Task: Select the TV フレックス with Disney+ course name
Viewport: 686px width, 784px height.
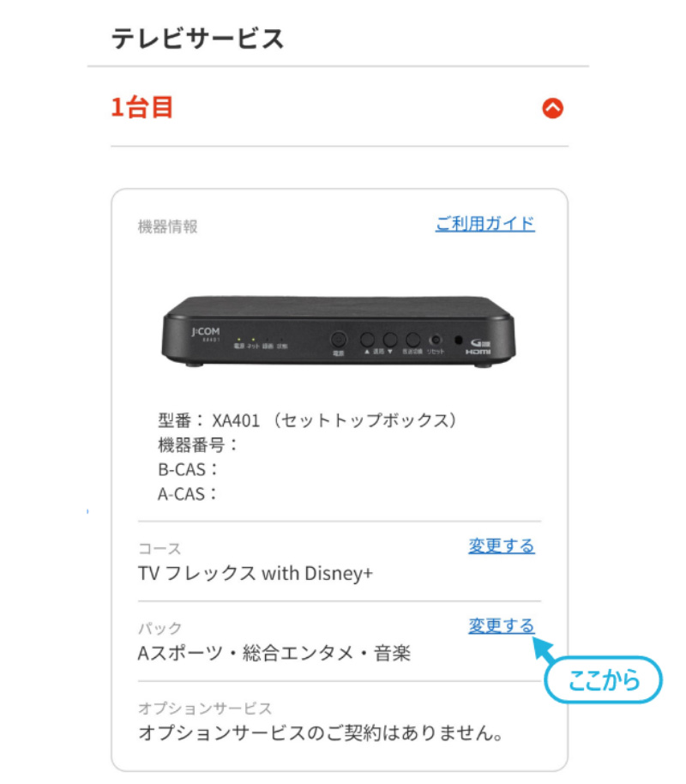Action: 256,573
